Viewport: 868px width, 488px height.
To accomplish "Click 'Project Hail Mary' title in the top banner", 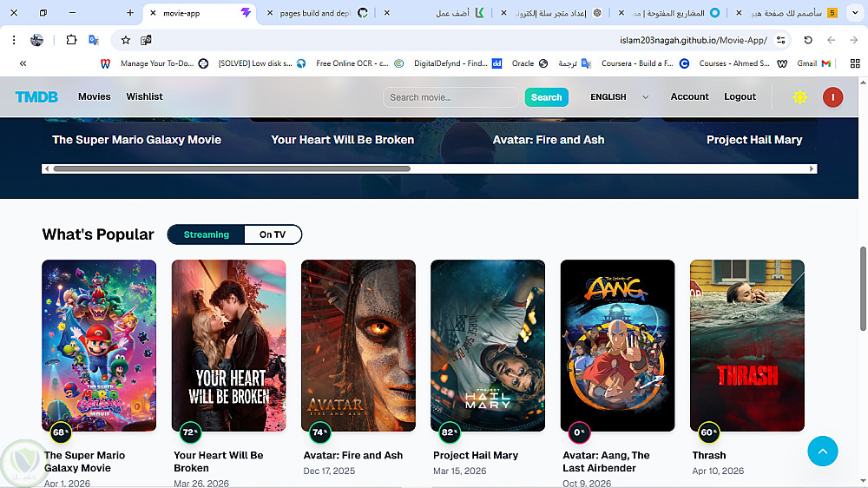I will 754,140.
